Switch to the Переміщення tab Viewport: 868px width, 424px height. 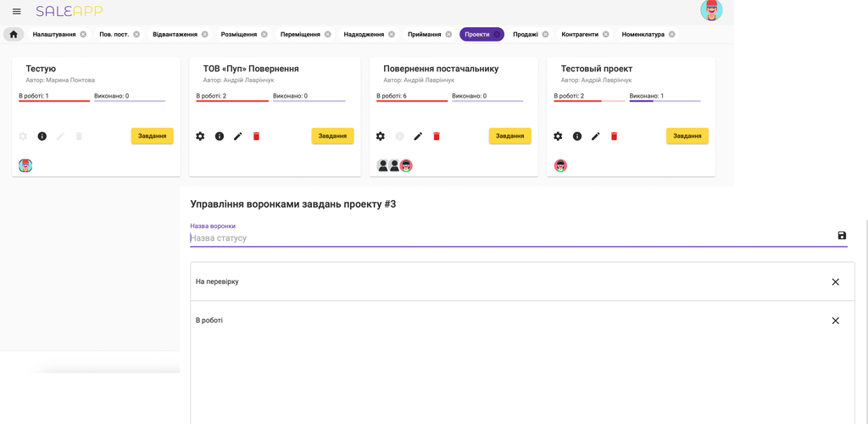pyautogui.click(x=301, y=34)
